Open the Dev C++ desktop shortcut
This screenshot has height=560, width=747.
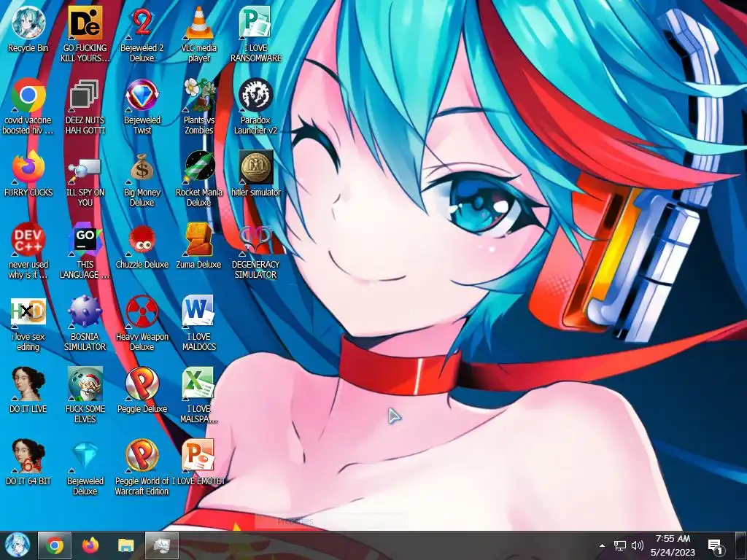click(28, 251)
